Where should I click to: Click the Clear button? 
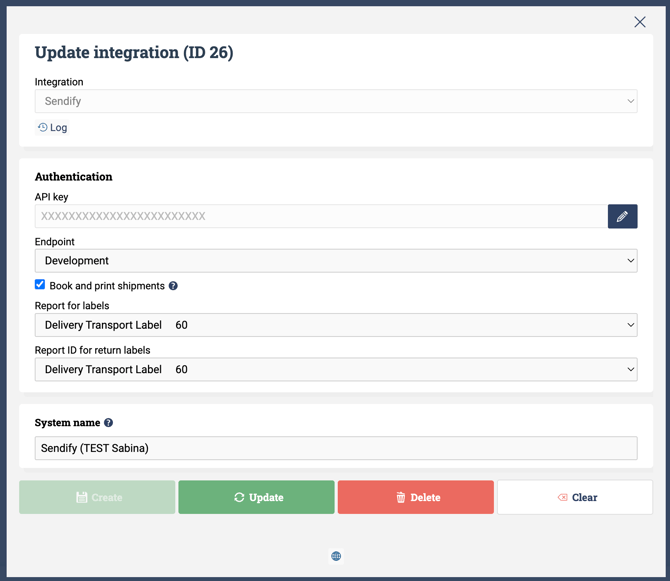point(575,497)
